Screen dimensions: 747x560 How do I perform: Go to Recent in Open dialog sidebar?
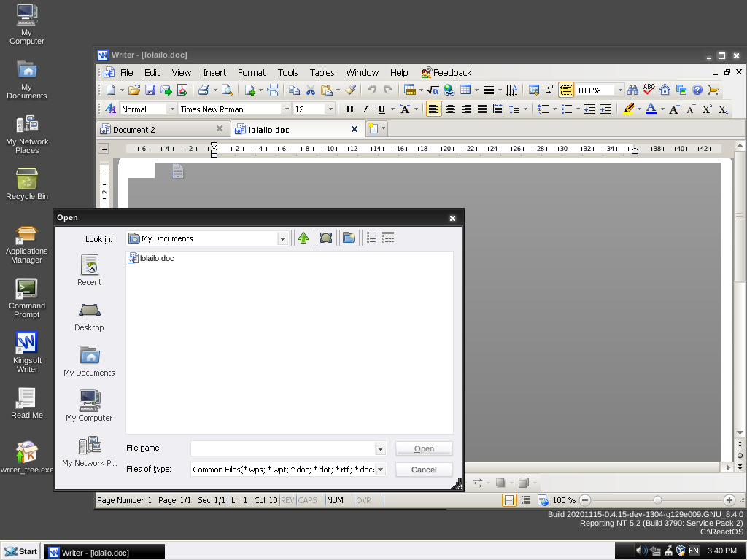click(x=89, y=271)
